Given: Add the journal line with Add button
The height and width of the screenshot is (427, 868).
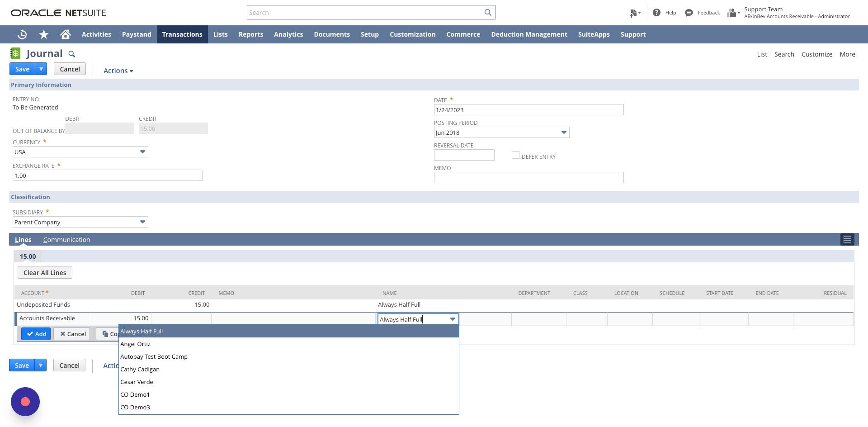Looking at the screenshot, I should 36,334.
